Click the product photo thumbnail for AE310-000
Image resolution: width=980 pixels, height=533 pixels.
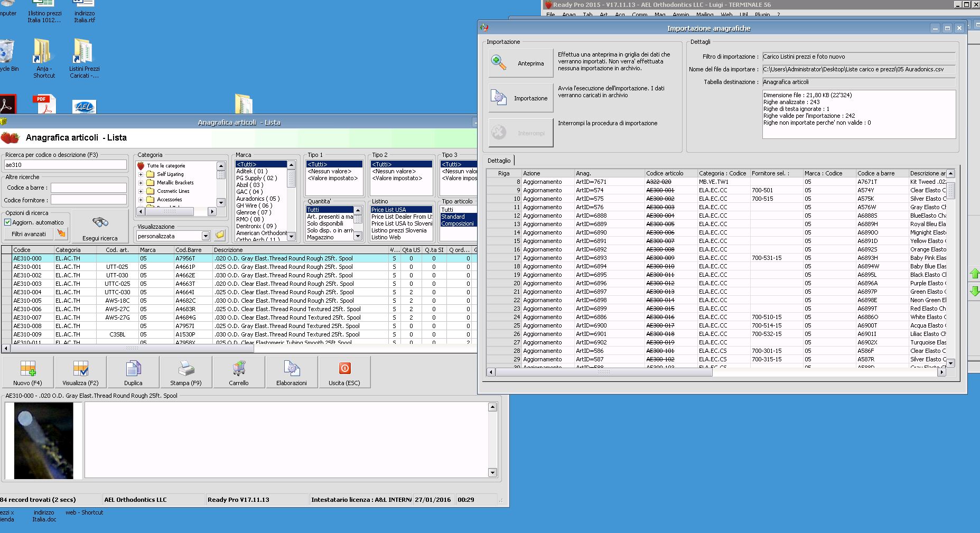coord(43,441)
